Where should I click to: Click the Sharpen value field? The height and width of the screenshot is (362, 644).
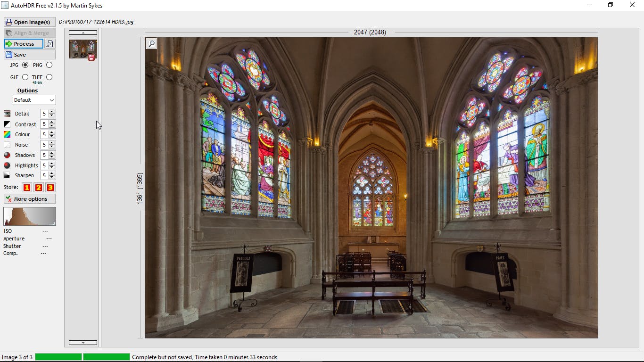(44, 175)
